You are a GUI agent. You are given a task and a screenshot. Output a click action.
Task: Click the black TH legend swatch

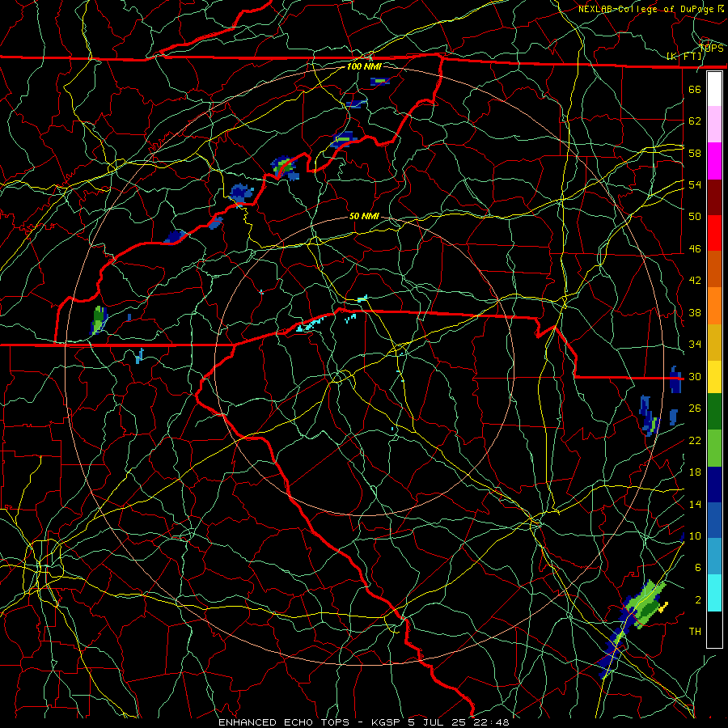714,629
